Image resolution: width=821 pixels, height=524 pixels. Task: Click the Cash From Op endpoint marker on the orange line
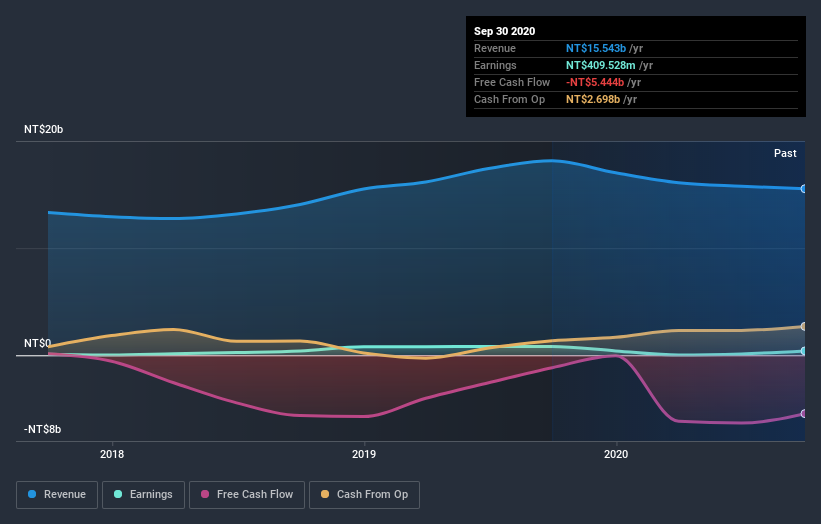tap(803, 327)
